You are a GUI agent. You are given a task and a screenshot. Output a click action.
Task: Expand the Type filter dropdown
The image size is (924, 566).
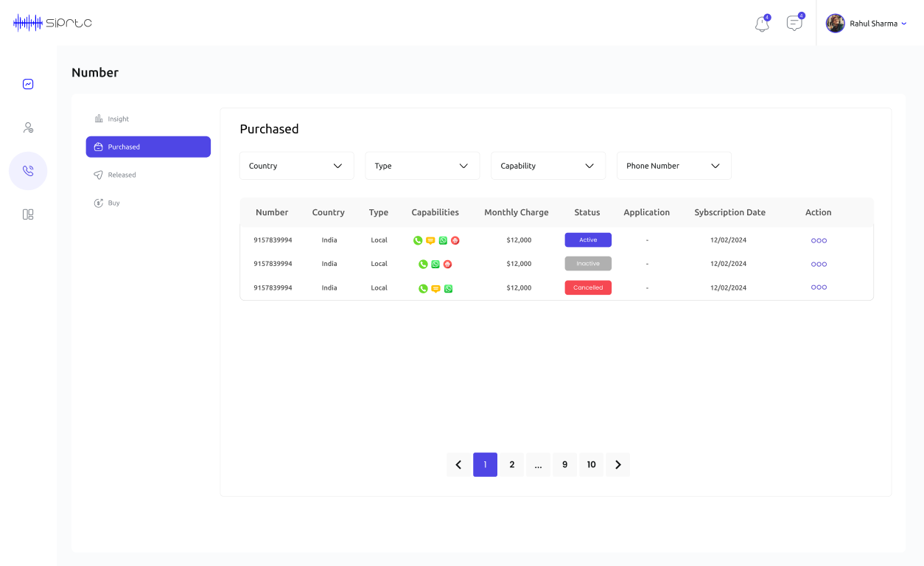tap(421, 165)
